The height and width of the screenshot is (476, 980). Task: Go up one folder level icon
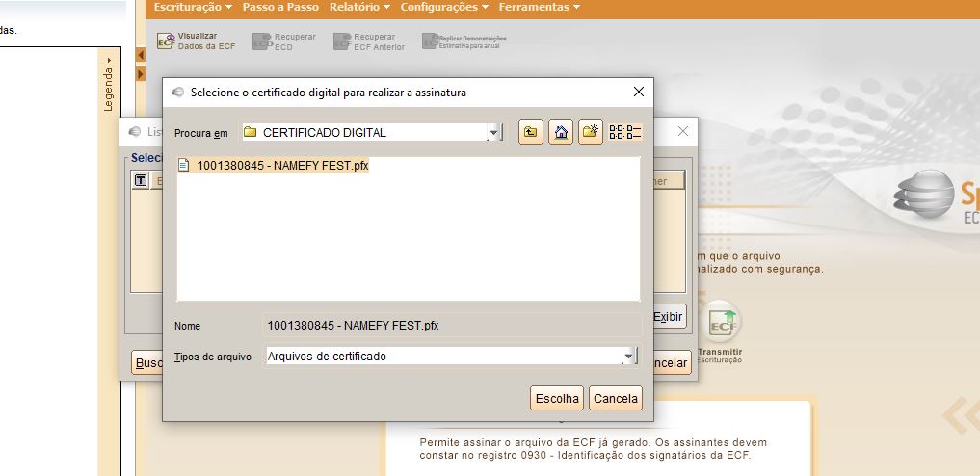pos(531,132)
